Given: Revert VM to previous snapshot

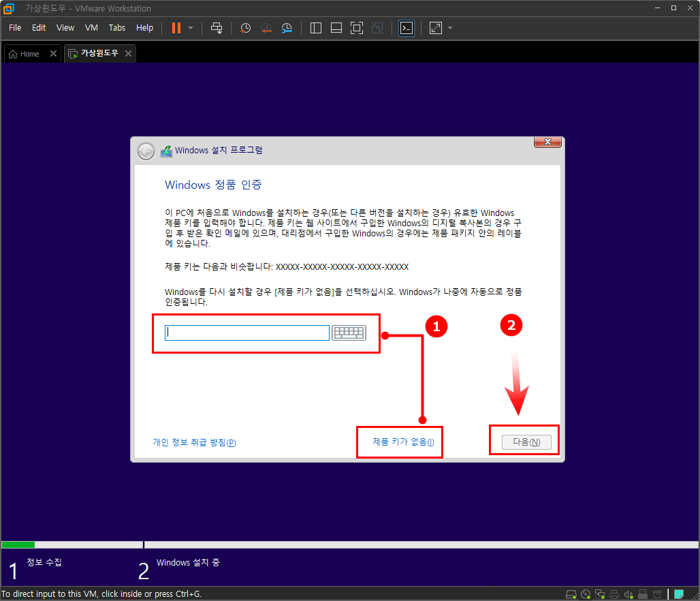Looking at the screenshot, I should (266, 28).
